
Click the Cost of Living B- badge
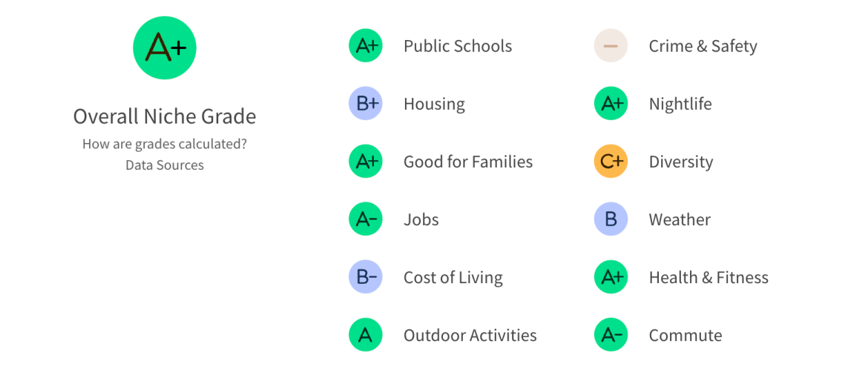[366, 277]
